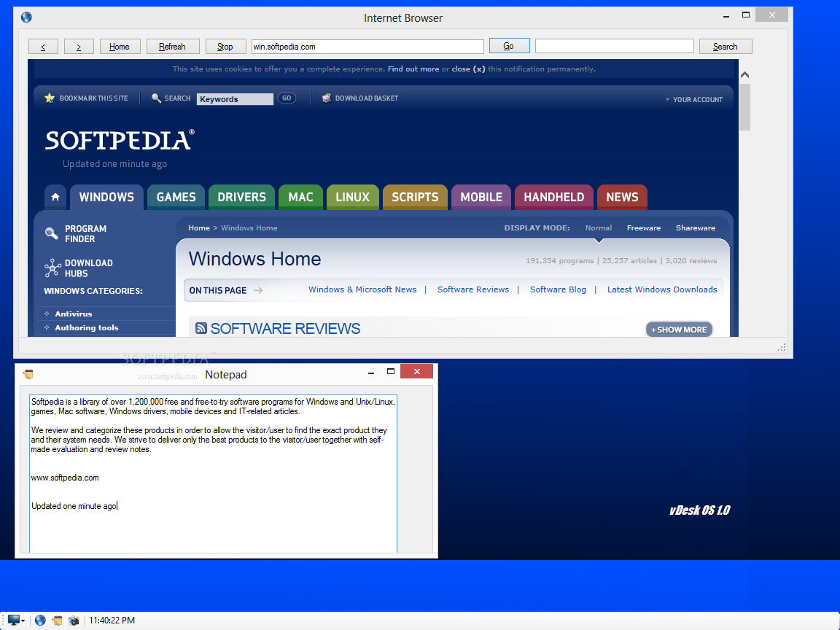This screenshot has width=840, height=630.
Task: Click the globe icon in browser title bar
Action: tap(26, 17)
